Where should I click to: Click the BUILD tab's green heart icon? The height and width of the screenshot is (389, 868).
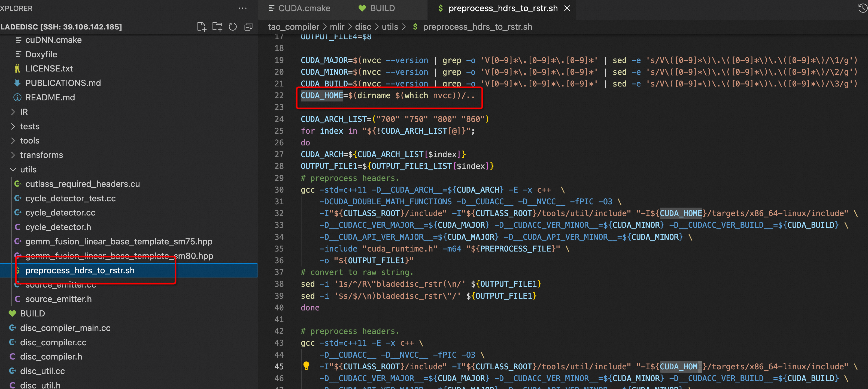[x=362, y=8]
